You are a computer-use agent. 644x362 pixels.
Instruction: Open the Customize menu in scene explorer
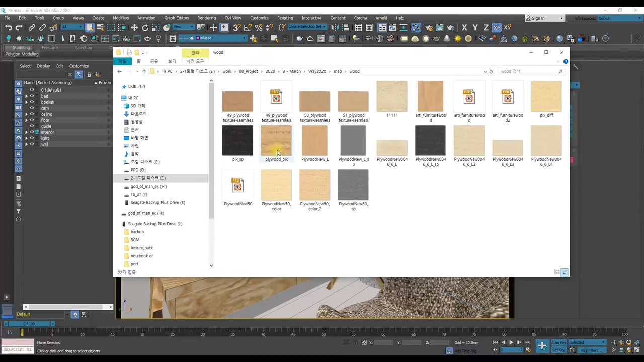click(78, 66)
